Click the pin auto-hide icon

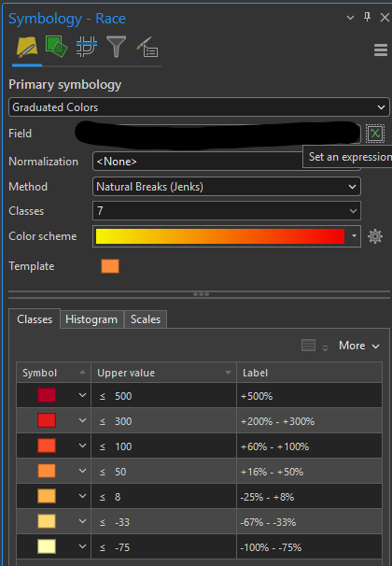click(x=367, y=17)
